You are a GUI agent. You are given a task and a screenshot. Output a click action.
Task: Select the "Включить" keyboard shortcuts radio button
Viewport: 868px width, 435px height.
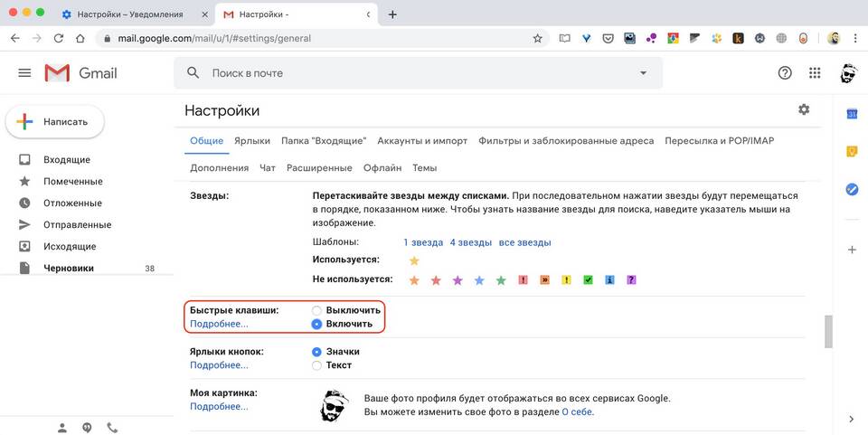tap(316, 324)
